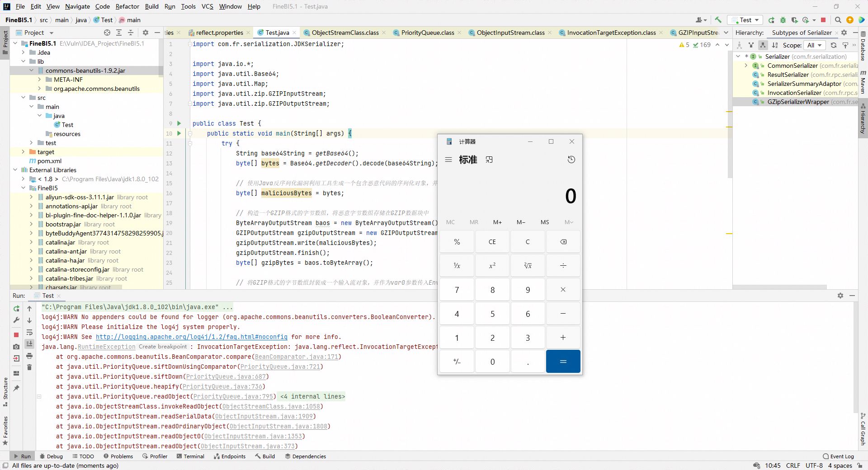Export hierarchy to text file icon
868x470 pixels.
click(845, 45)
